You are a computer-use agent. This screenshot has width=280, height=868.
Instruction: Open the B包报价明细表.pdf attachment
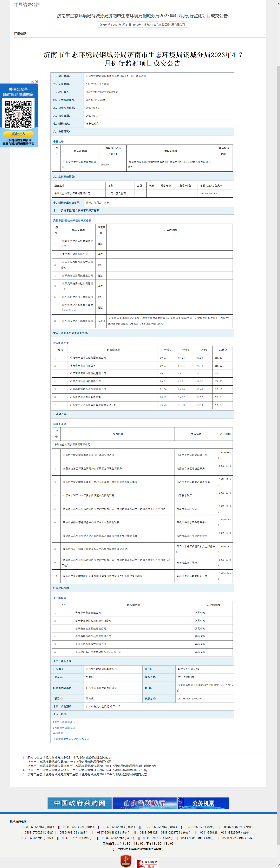(64, 728)
